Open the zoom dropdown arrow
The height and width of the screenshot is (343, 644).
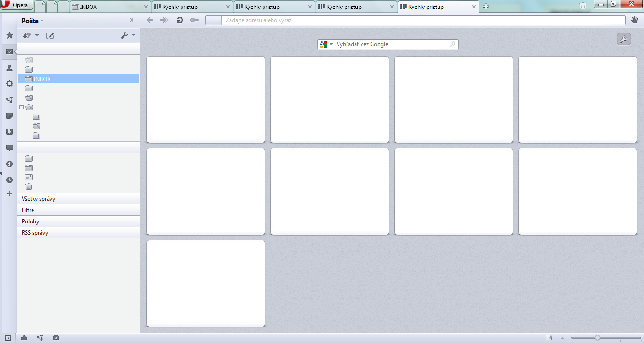pos(562,338)
